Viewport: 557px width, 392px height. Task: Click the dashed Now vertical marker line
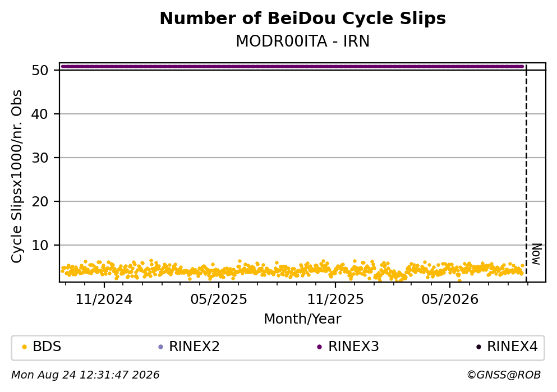[527, 173]
